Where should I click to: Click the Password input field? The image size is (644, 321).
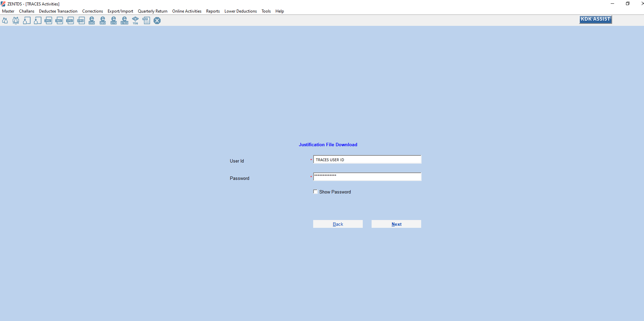(x=367, y=176)
